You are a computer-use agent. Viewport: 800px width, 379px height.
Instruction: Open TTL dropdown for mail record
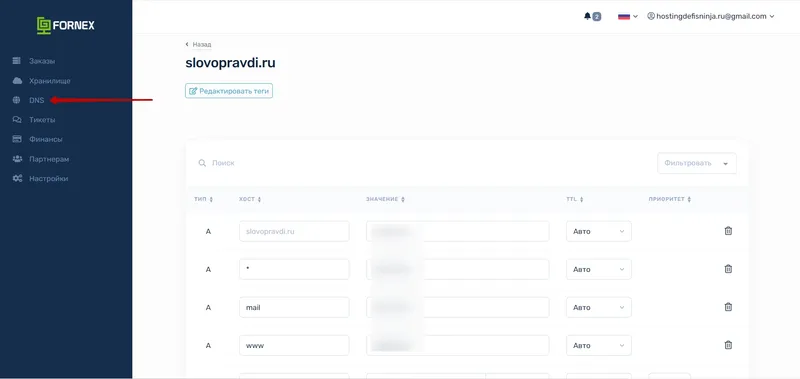[x=598, y=307]
